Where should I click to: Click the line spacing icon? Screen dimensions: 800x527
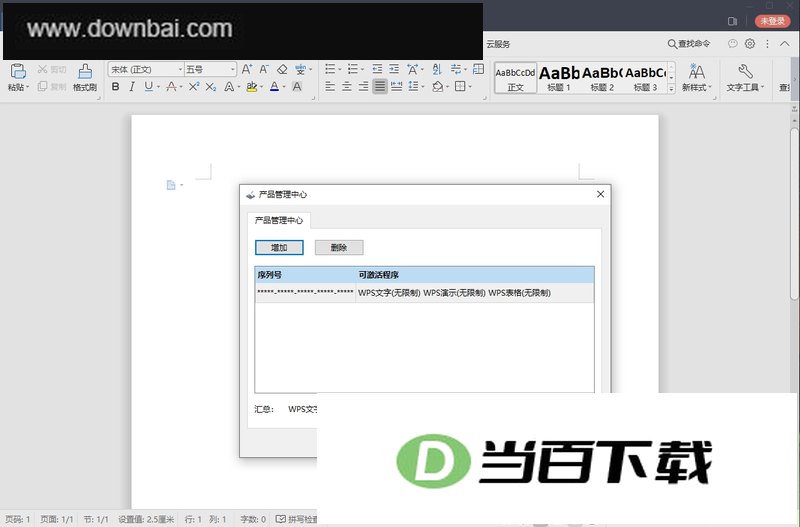point(413,87)
